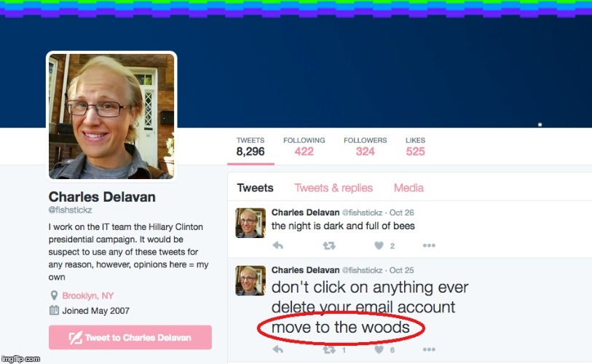Like the Oct 25 tweet
The height and width of the screenshot is (364, 592).
coord(379,349)
